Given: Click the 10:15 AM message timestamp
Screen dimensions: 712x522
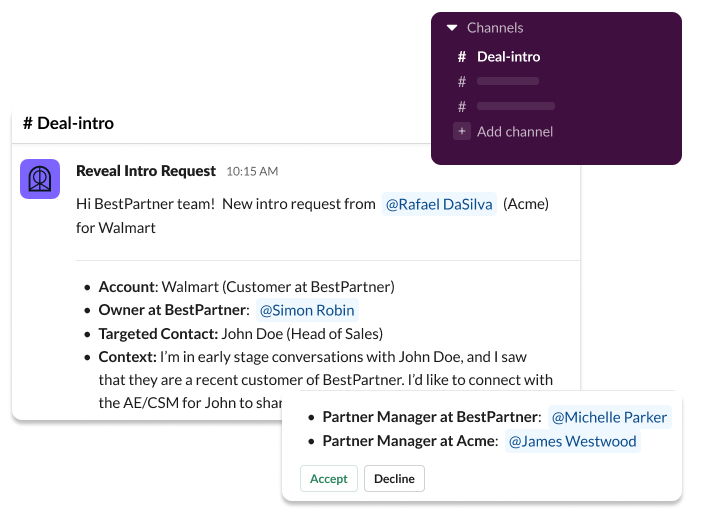Looking at the screenshot, I should (x=252, y=172).
